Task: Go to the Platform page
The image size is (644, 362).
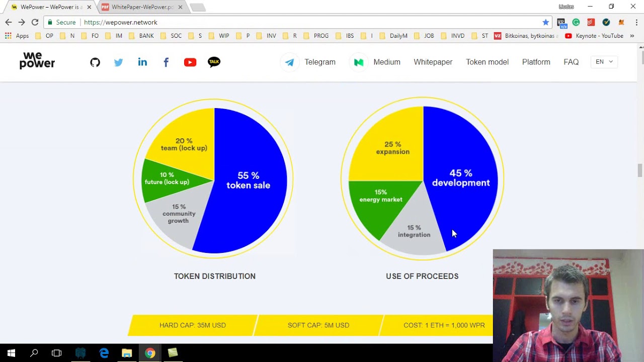Action: pos(536,62)
